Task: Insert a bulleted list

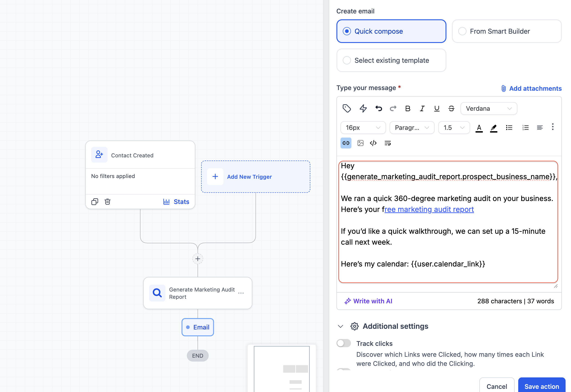Action: [x=509, y=128]
